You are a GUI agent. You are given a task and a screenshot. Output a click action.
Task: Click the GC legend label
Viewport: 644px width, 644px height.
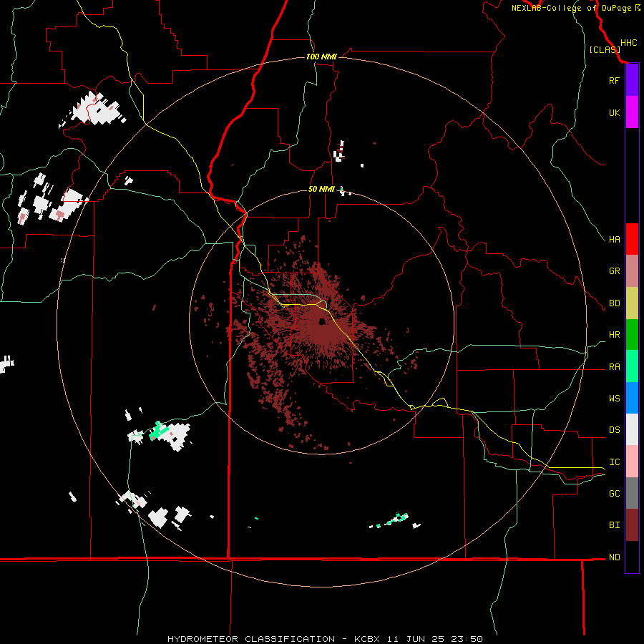pyautogui.click(x=614, y=494)
